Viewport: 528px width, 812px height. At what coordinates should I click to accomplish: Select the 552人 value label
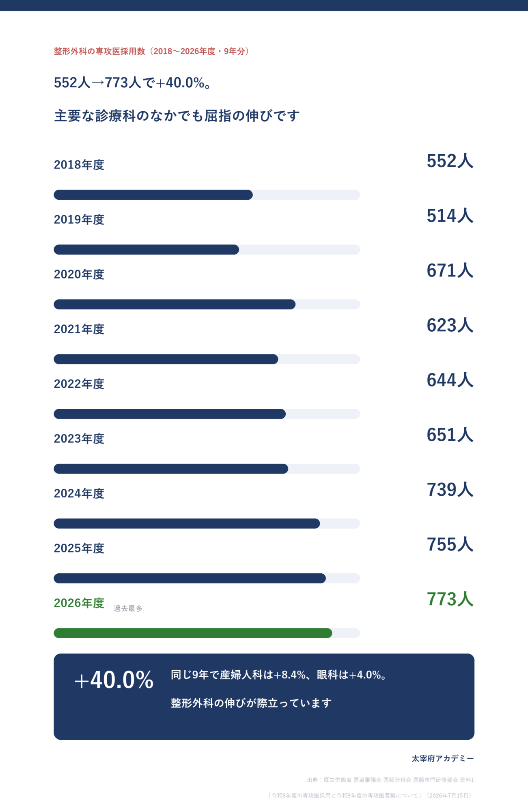coord(450,161)
